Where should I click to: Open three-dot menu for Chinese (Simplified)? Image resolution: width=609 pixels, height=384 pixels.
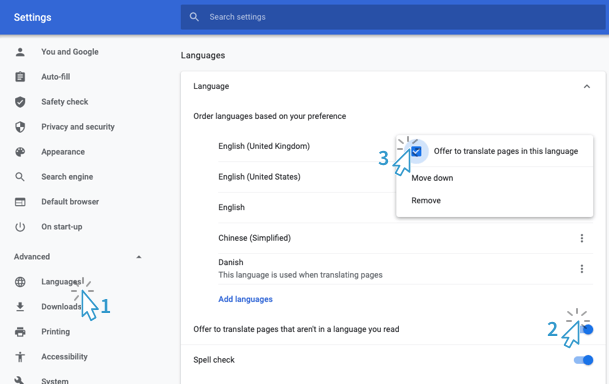point(582,238)
